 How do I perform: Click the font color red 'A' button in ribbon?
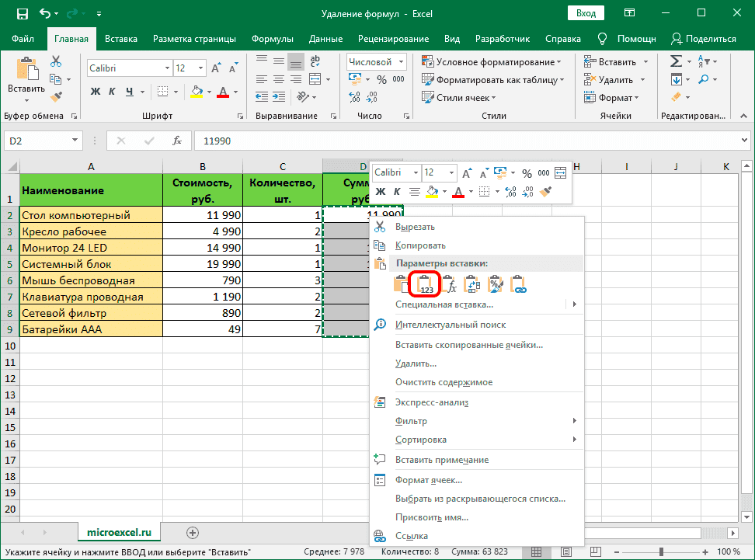tap(224, 92)
